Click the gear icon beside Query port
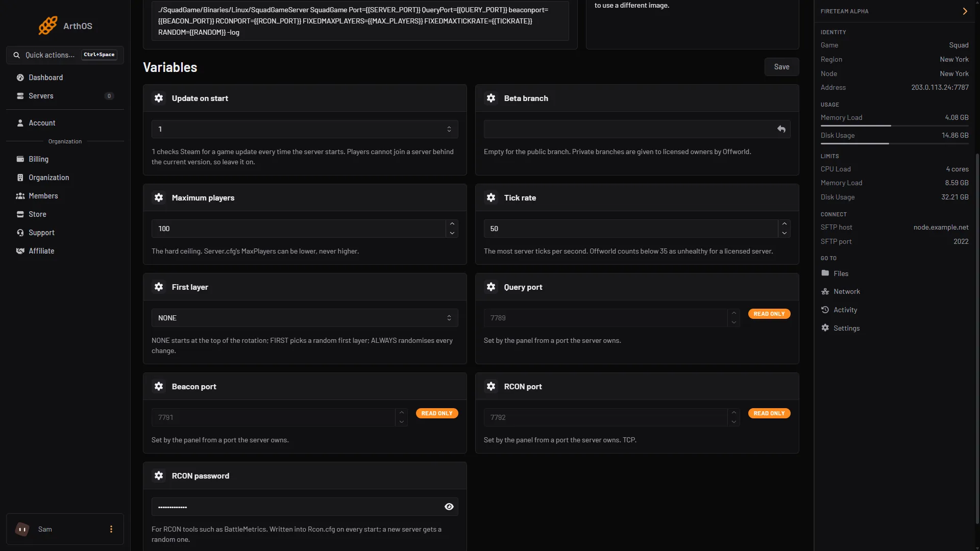Viewport: 980px width, 551px height. (491, 287)
